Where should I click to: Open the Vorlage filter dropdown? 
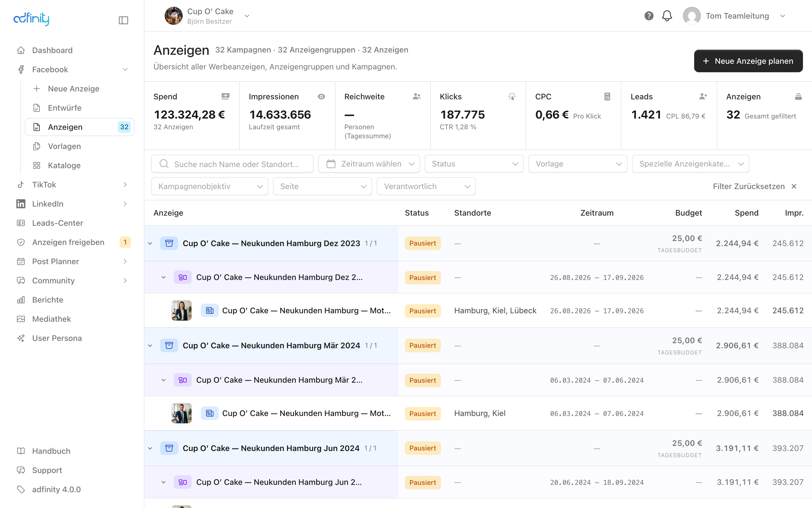tap(577, 164)
